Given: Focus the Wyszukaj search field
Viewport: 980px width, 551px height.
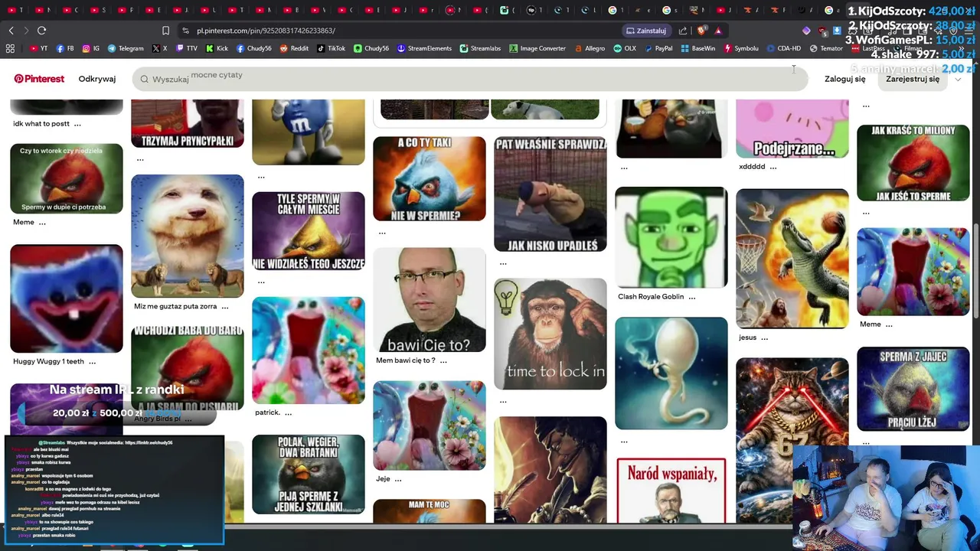Looking at the screenshot, I should click(x=469, y=79).
